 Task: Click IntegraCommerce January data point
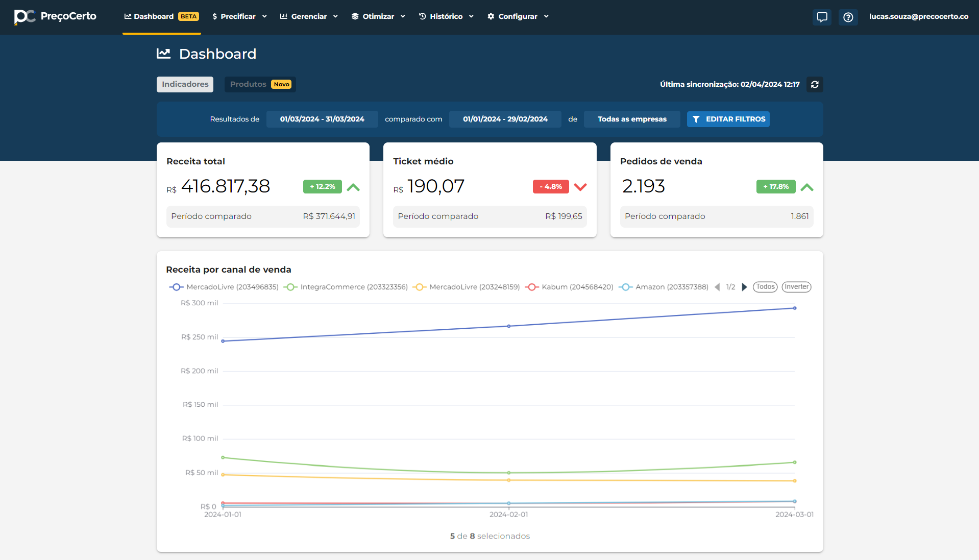[x=223, y=457]
